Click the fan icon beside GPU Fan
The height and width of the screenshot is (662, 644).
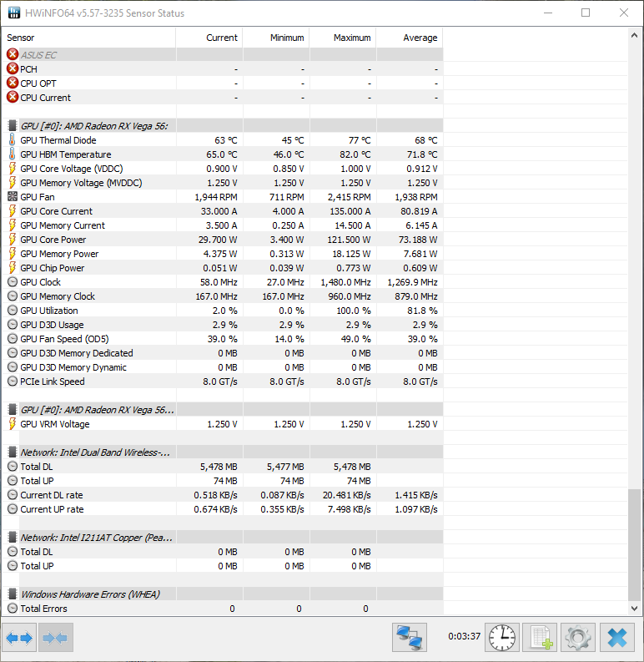click(x=13, y=197)
